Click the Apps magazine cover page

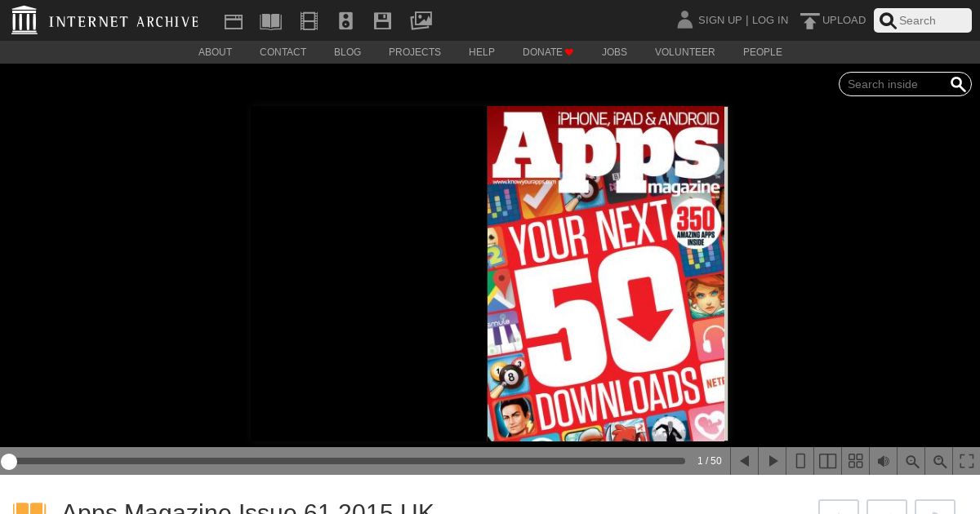click(x=607, y=273)
